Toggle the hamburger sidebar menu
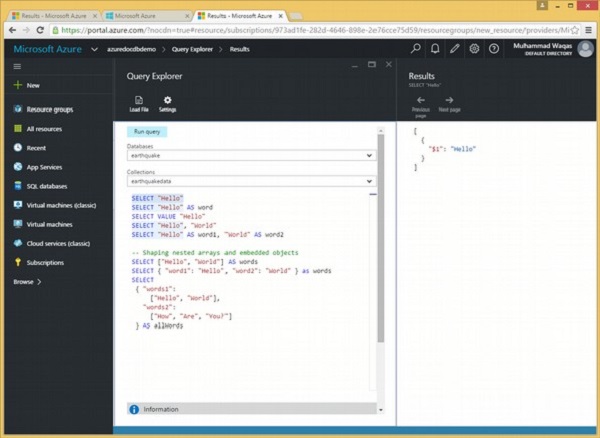Screen dimensions: 600x438 click(x=17, y=66)
